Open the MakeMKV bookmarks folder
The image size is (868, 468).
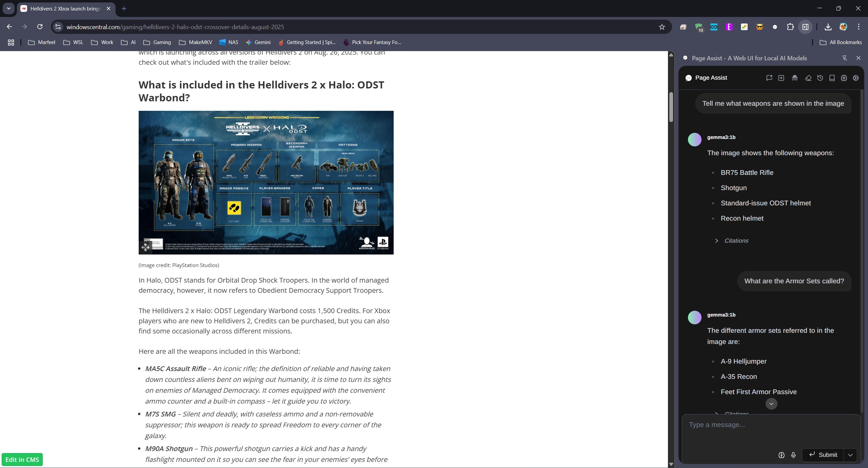(x=195, y=42)
